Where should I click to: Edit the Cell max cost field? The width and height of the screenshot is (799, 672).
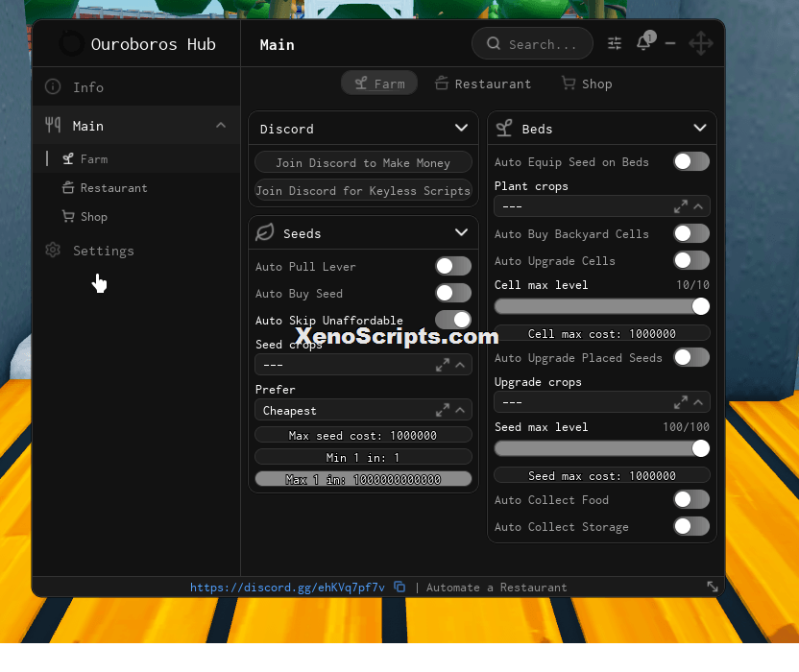pyautogui.click(x=602, y=333)
